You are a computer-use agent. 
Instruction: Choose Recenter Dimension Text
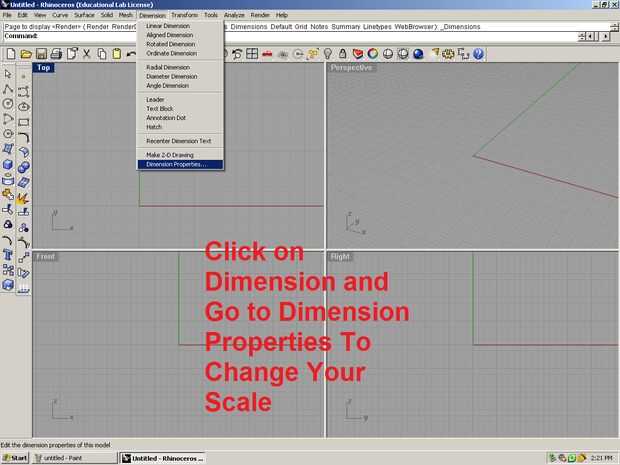pyautogui.click(x=180, y=141)
